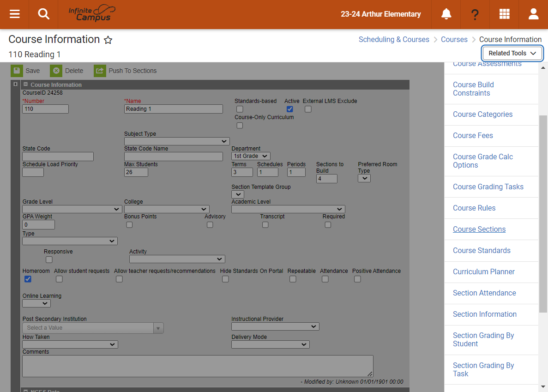Enable Allow student requests checkbox

tap(60, 279)
